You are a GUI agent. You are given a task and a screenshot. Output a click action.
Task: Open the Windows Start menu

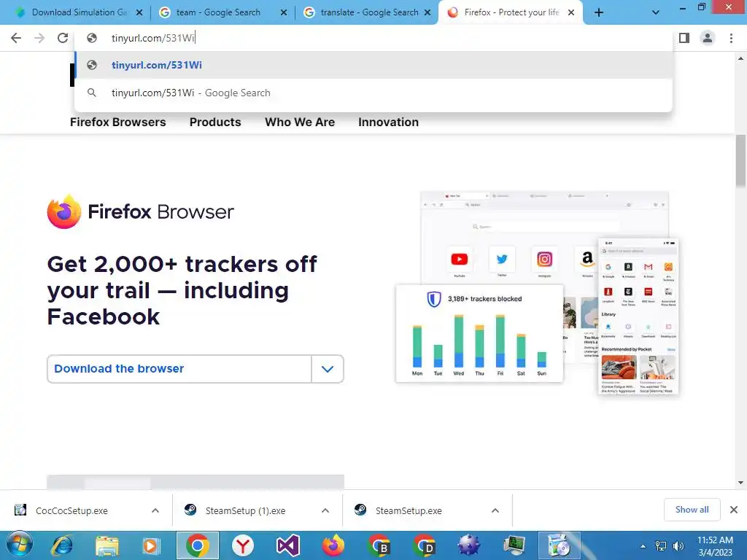point(19,545)
